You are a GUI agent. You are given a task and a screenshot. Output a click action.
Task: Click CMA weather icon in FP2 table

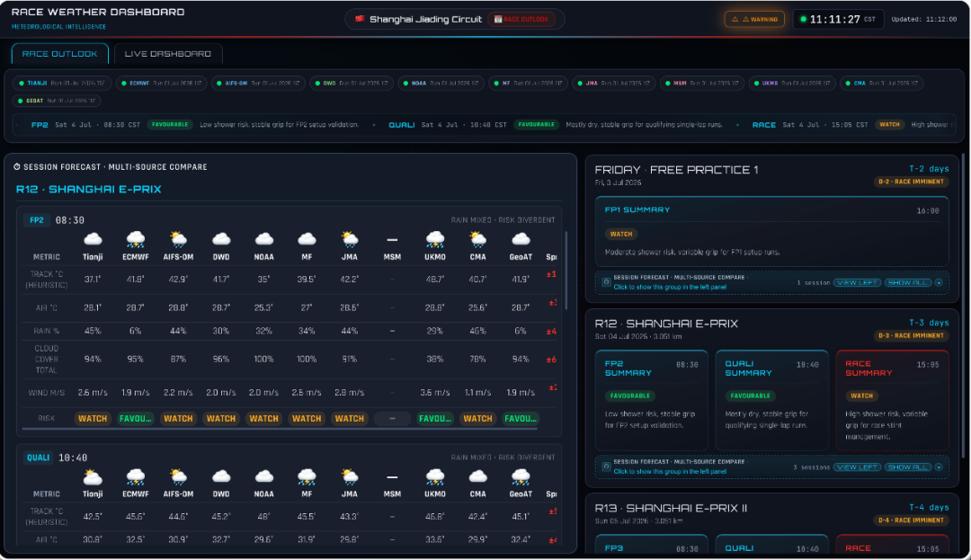477,239
